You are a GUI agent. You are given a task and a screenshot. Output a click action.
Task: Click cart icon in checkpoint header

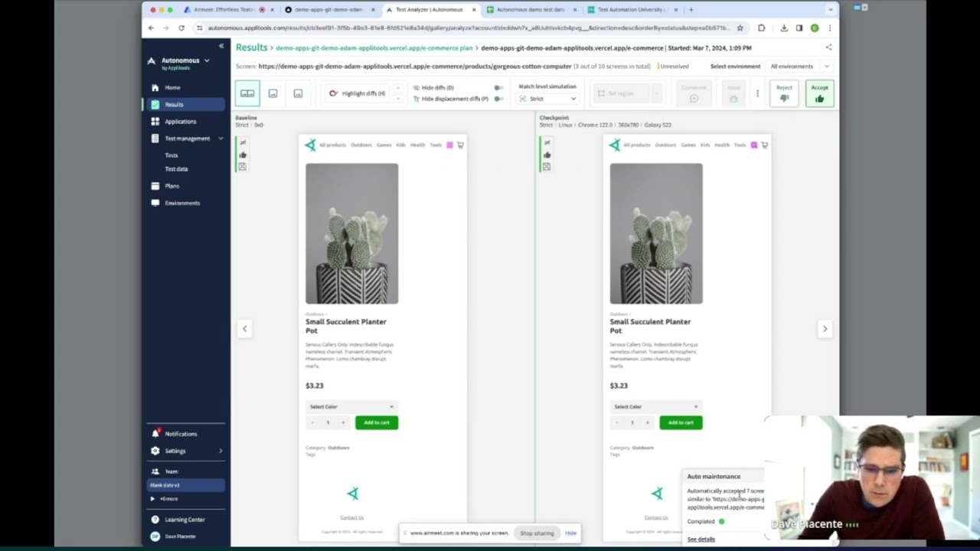point(764,145)
